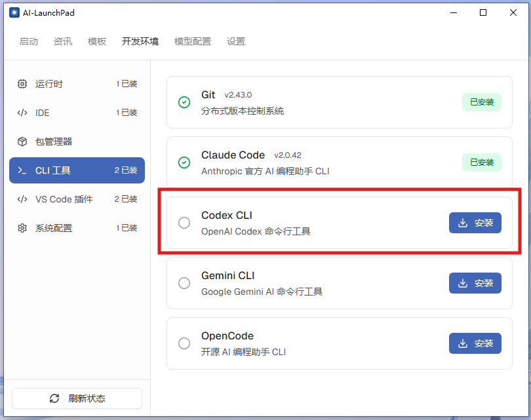531x420 pixels.
Task: Close the AI-LaunchPad window
Action: pos(513,13)
